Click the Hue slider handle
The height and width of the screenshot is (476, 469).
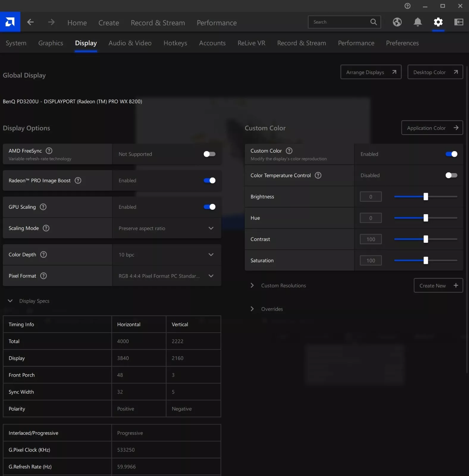pos(426,218)
